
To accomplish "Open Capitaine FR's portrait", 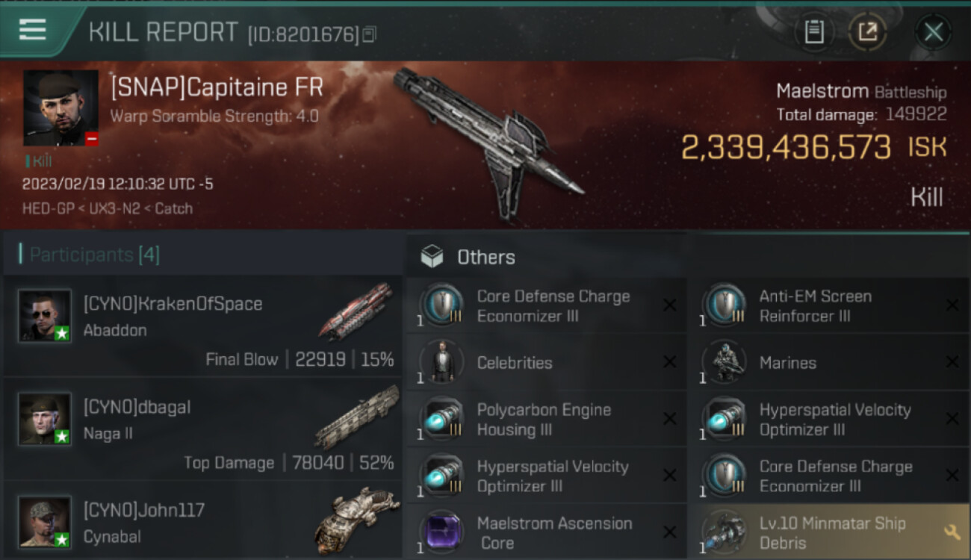I will point(61,108).
